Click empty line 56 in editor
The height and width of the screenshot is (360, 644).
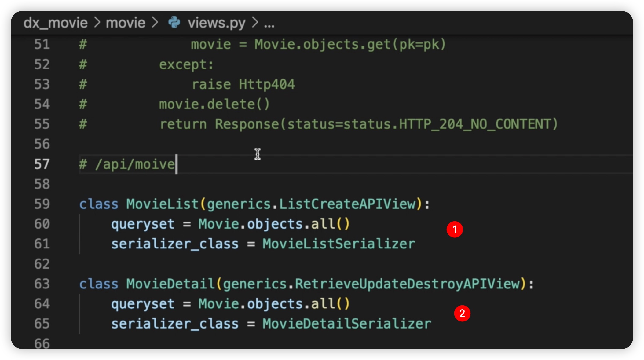[x=356, y=144]
